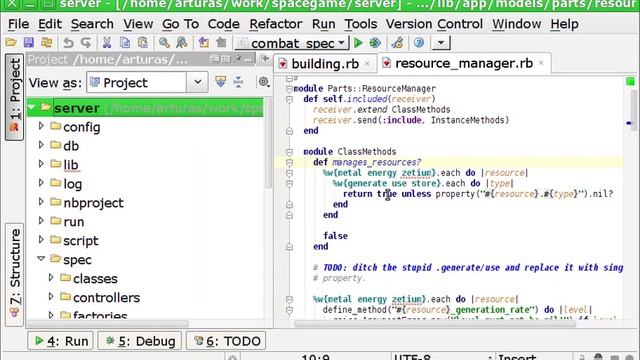The image size is (640, 360).
Task: Click the project tree vertical scrollbar
Action: point(268,144)
